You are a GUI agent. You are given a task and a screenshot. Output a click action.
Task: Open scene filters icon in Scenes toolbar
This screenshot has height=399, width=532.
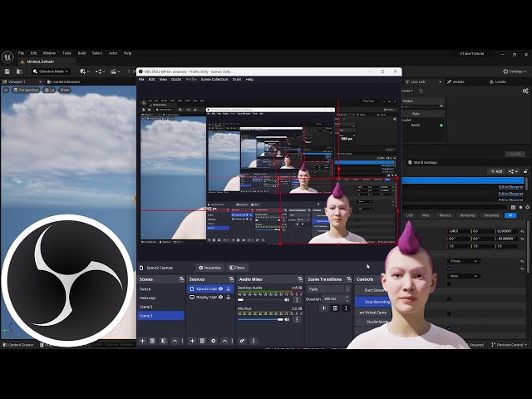click(x=163, y=341)
